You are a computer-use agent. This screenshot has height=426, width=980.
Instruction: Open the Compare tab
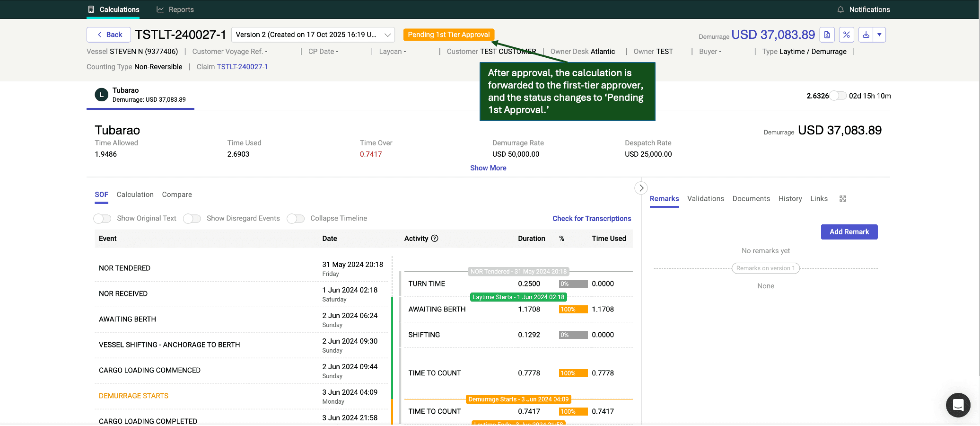[x=177, y=195]
